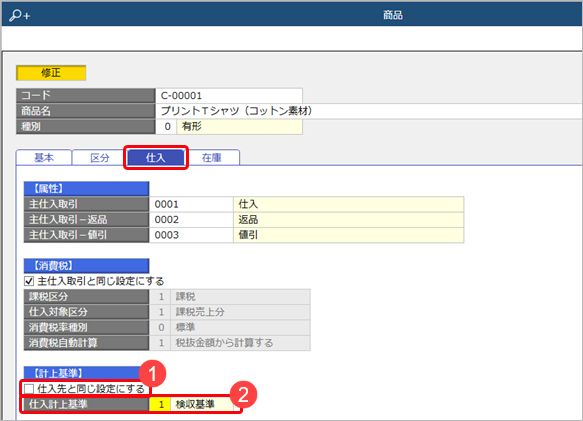Screen dimensions: 583x421
Task: Click the 消費税自動計算 value 税抜金額から計算する
Action: coord(240,343)
